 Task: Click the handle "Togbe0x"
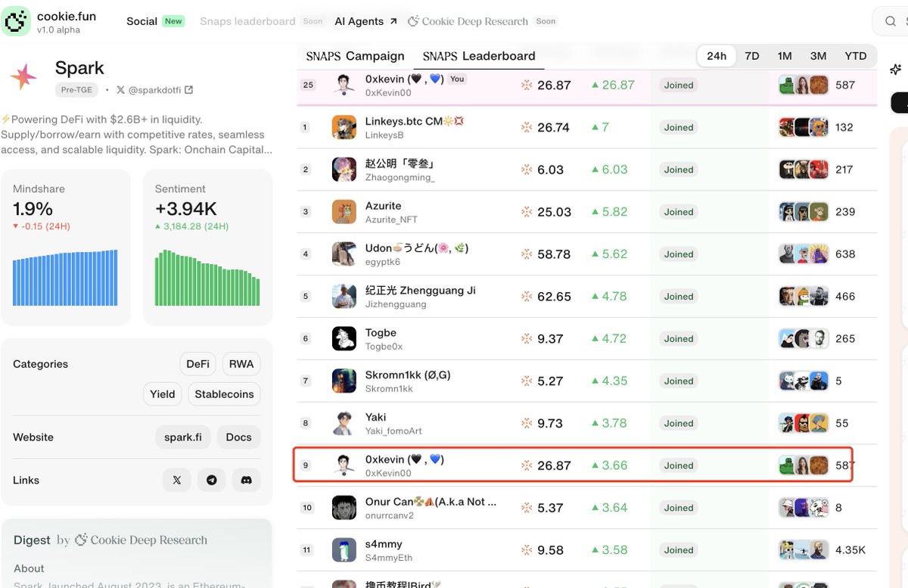click(x=384, y=347)
